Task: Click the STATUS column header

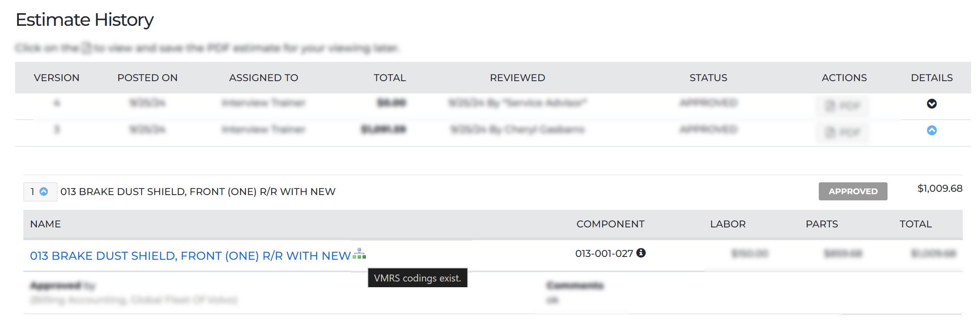Action: tap(708, 78)
